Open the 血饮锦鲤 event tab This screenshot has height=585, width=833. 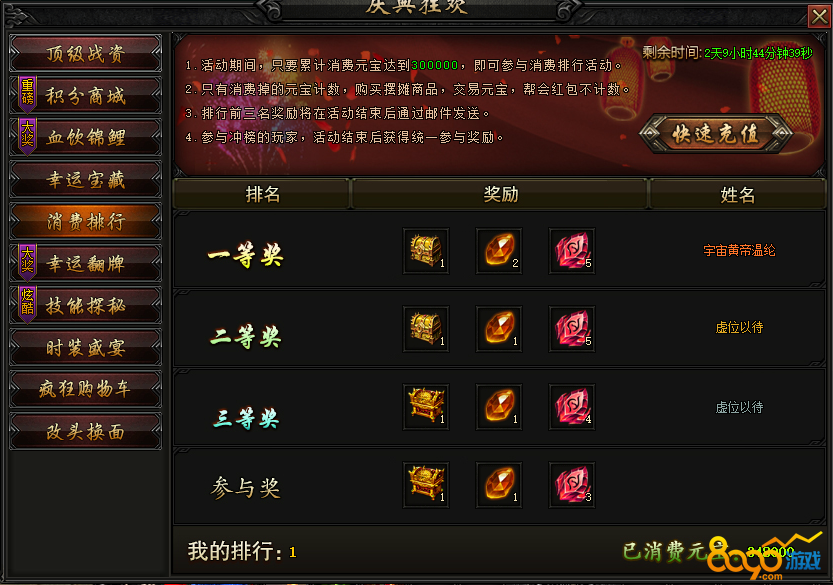(86, 137)
